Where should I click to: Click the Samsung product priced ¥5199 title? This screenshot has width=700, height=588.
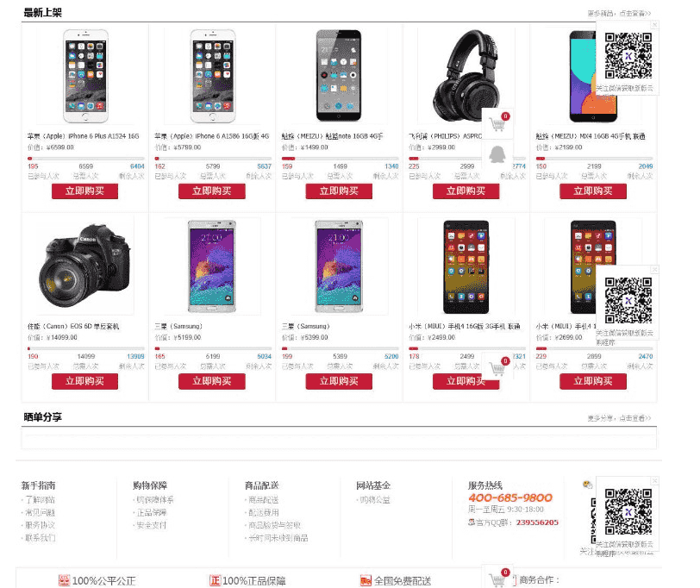[178, 327]
